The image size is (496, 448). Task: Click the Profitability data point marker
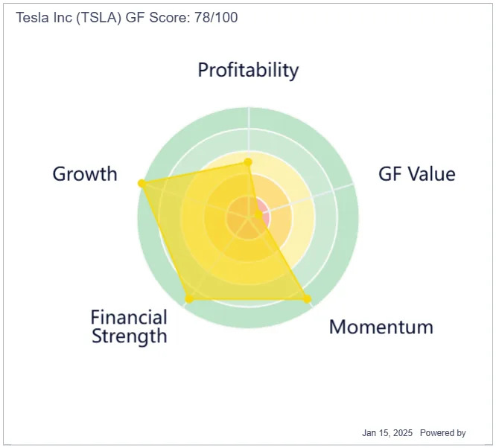(x=248, y=162)
